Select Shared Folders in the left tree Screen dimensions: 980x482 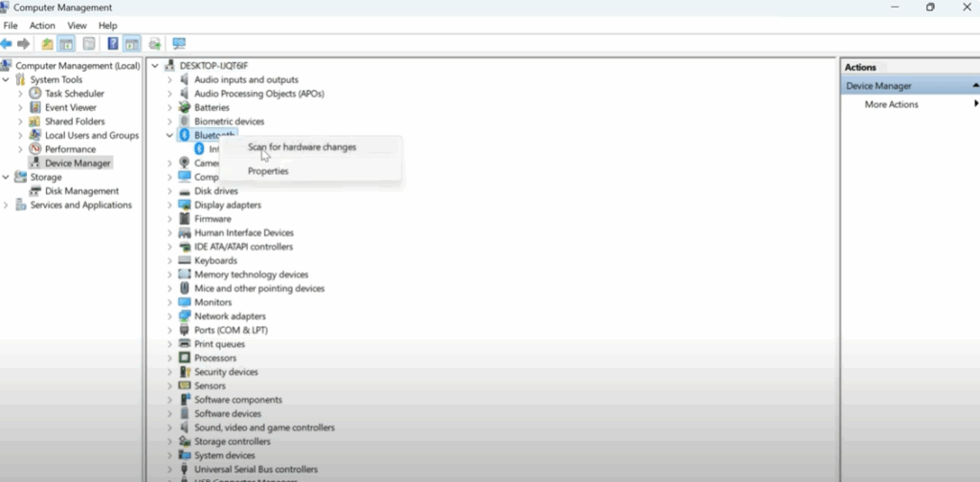click(x=75, y=121)
